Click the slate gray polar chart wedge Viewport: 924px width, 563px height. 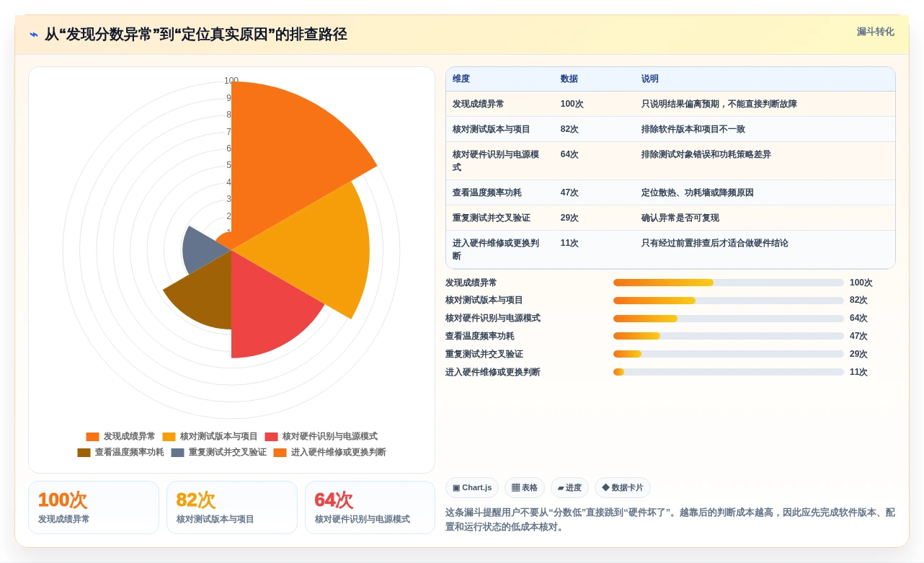click(202, 249)
